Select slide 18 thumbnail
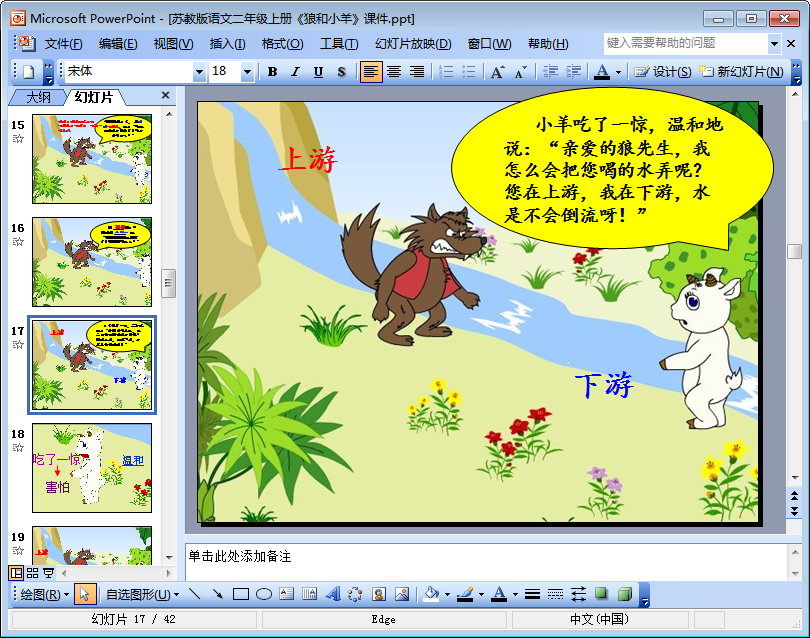Screen dimensions: 810x638 (92, 468)
